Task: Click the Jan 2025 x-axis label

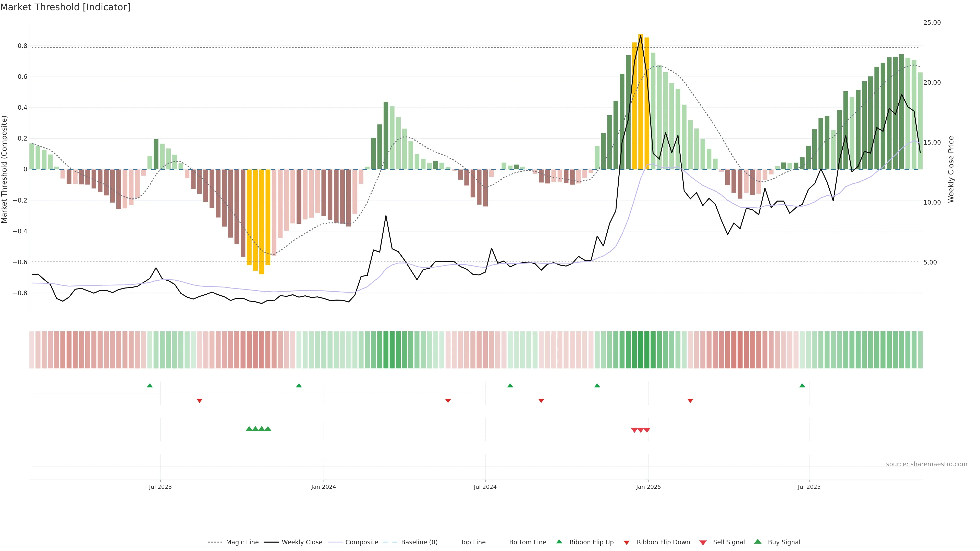Action: click(648, 487)
